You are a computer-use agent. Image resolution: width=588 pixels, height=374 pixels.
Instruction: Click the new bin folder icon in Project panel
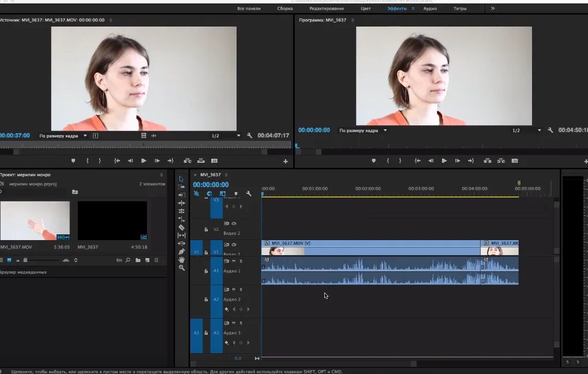[138, 260]
